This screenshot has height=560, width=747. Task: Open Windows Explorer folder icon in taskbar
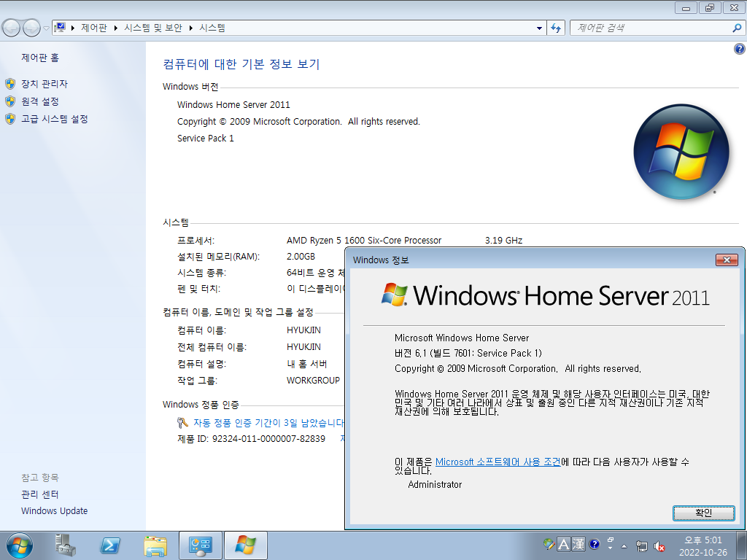[155, 545]
